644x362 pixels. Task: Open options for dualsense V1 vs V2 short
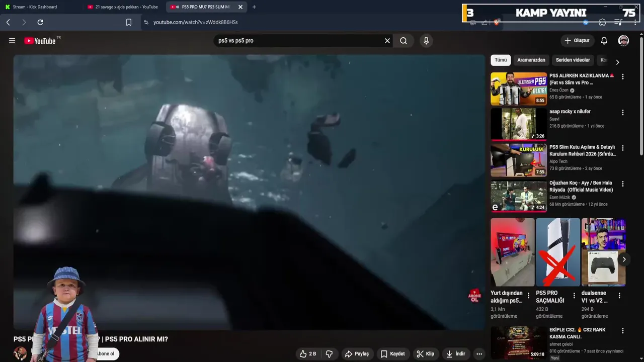(619, 296)
